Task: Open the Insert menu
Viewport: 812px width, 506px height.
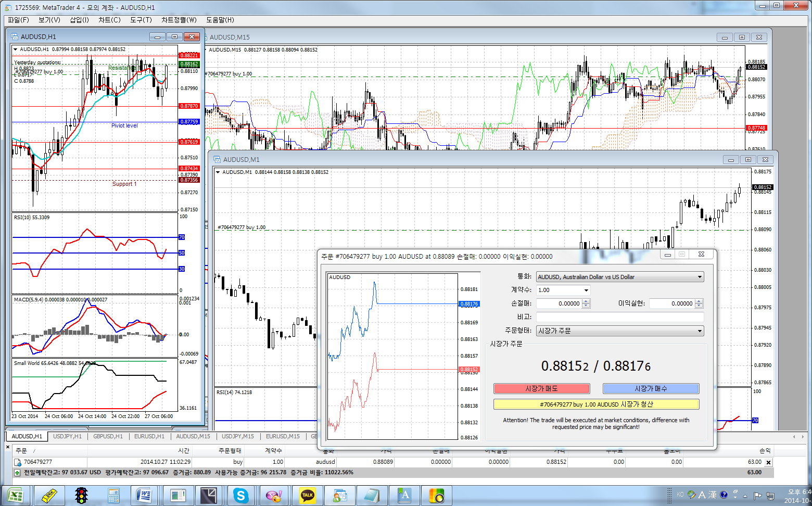Action: [x=79, y=20]
